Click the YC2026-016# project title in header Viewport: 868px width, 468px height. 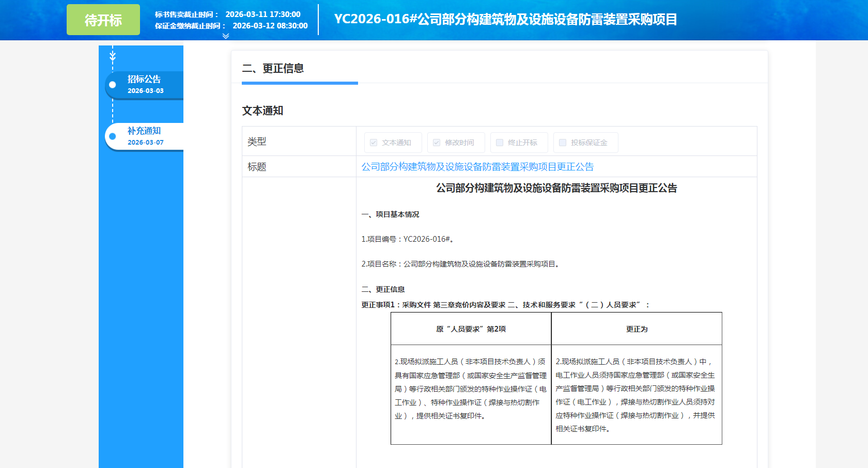pos(505,20)
